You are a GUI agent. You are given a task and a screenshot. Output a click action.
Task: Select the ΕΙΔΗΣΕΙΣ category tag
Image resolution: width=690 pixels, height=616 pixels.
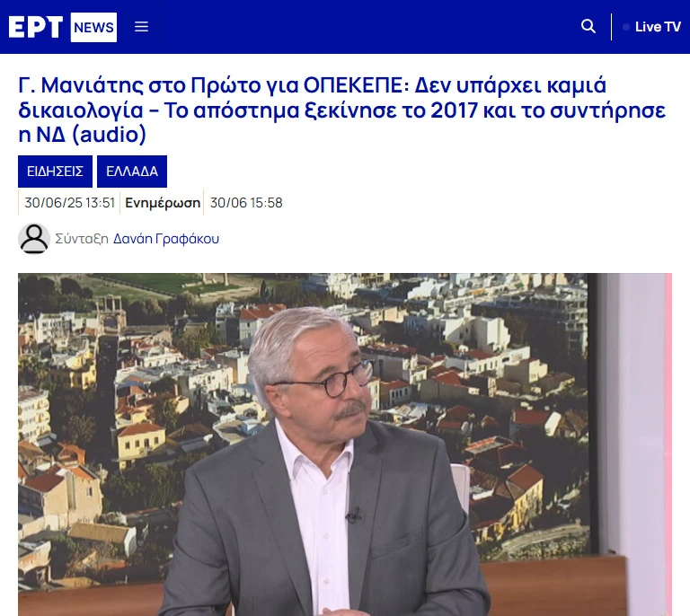tap(55, 172)
